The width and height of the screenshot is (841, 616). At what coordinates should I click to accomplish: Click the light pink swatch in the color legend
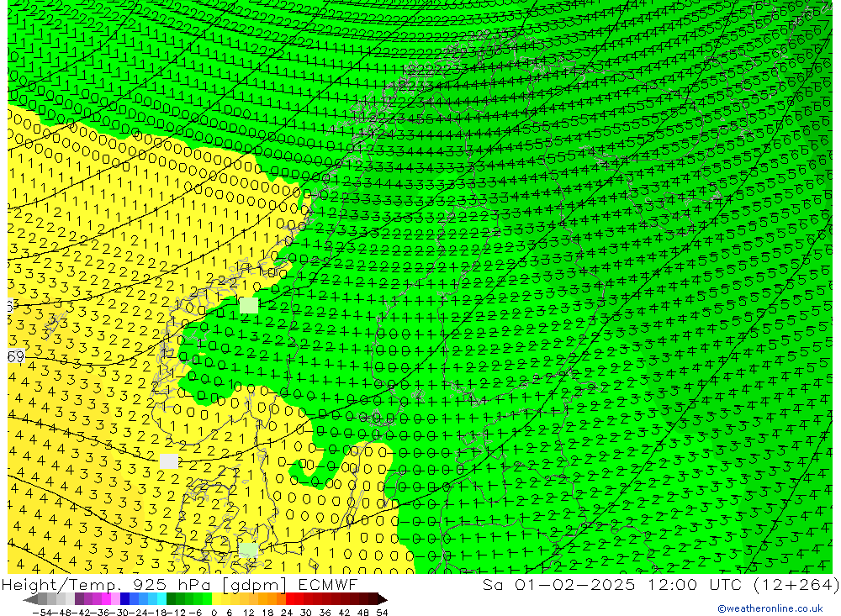(115, 599)
